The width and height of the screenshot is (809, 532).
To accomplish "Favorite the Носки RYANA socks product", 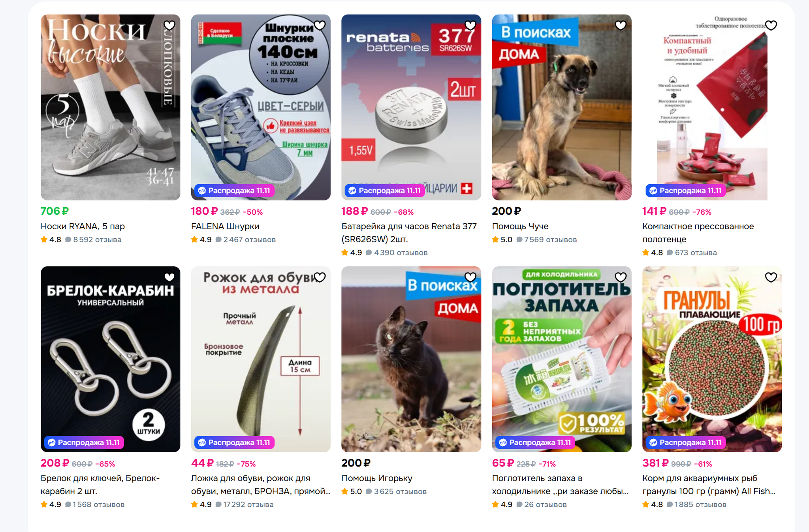I will tap(169, 25).
